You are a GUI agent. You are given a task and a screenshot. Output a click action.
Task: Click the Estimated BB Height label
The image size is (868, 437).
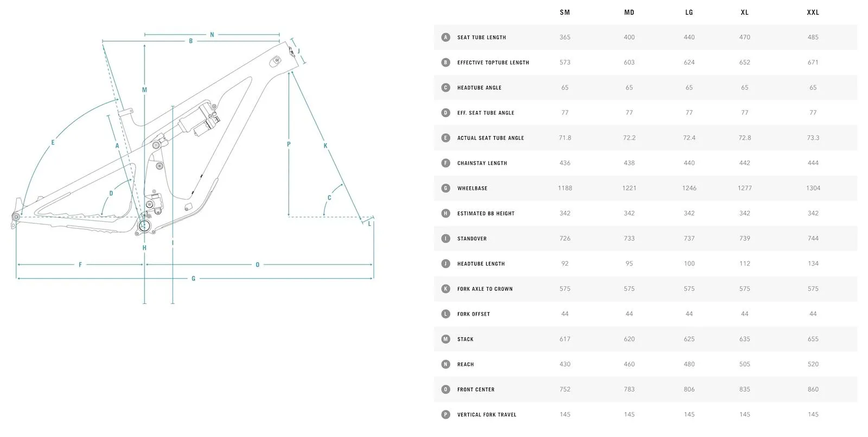486,214
